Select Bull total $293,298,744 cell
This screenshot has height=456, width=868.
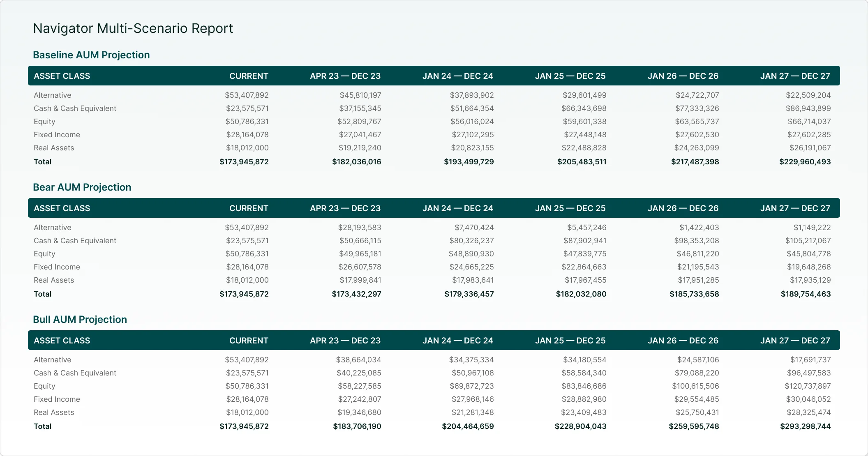[x=806, y=426]
